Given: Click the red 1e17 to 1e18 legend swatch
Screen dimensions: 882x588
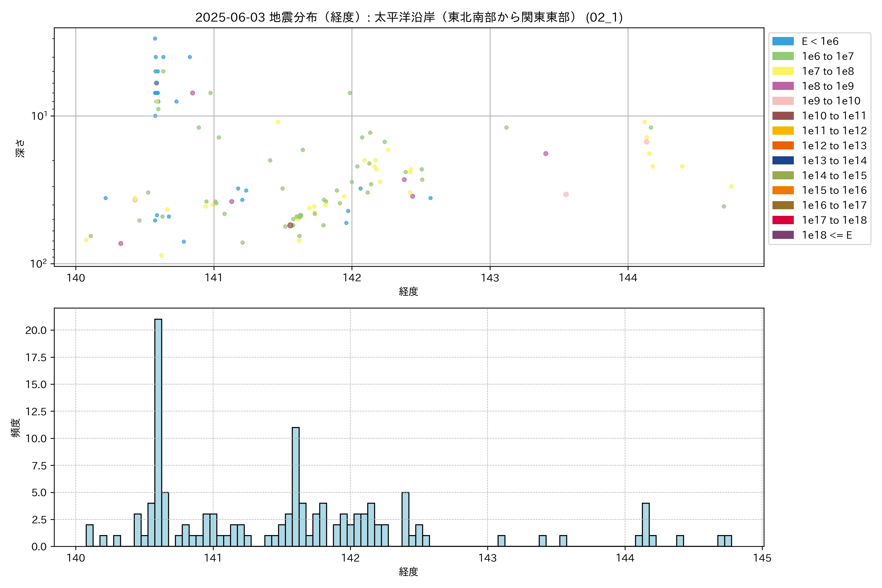Looking at the screenshot, I should [783, 220].
